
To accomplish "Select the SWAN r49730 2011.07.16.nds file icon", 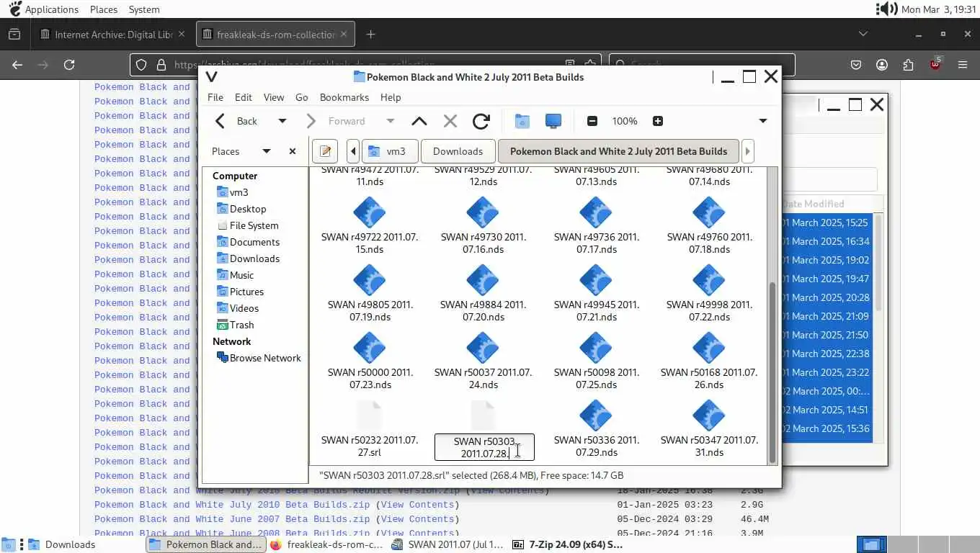I will pyautogui.click(x=483, y=213).
